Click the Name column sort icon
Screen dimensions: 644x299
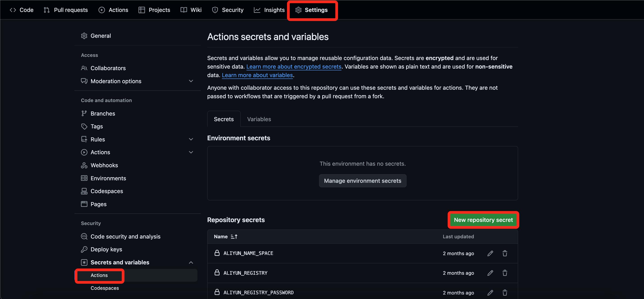pyautogui.click(x=234, y=237)
